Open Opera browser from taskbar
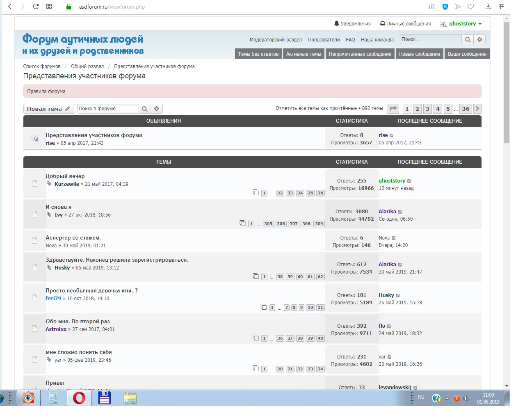Screen dimensions: 525x420 coord(79,397)
